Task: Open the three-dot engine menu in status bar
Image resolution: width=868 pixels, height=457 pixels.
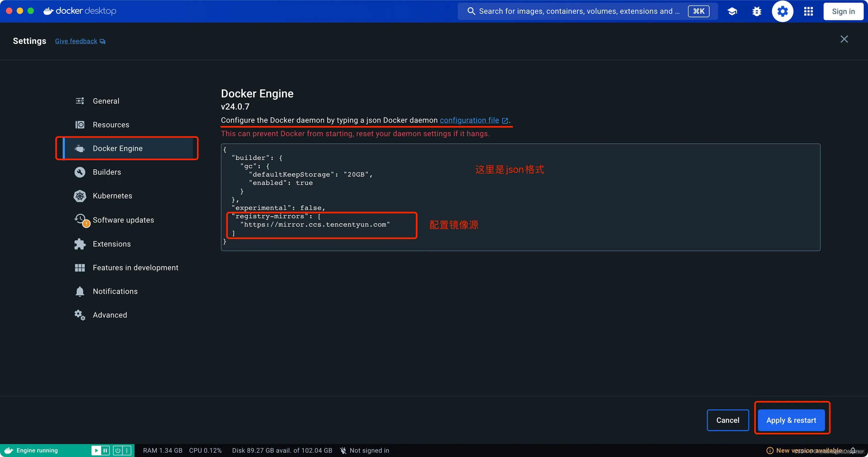Action: [127, 450]
